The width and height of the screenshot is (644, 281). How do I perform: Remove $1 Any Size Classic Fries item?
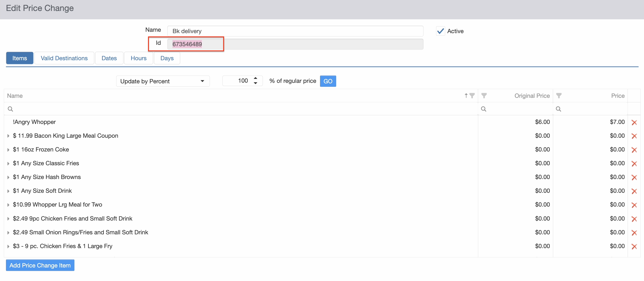pos(634,164)
